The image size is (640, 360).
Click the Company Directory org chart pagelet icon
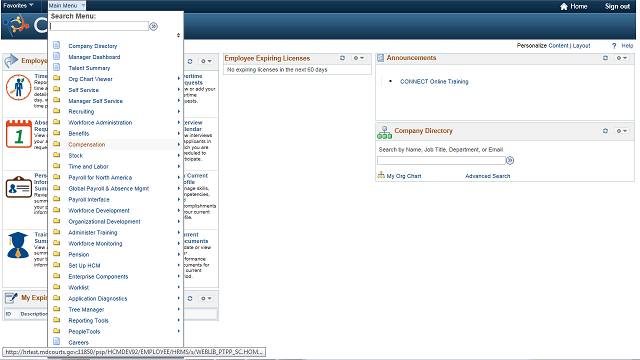click(384, 132)
